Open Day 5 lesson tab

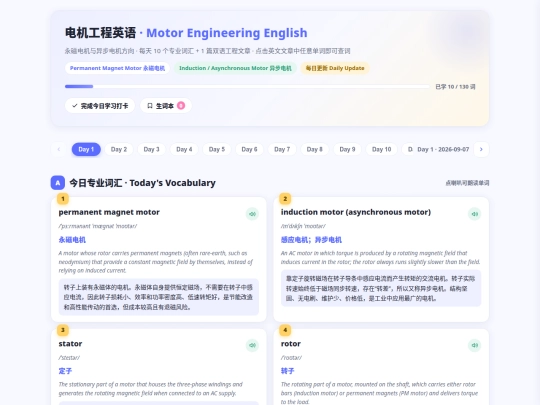pyautogui.click(x=217, y=149)
